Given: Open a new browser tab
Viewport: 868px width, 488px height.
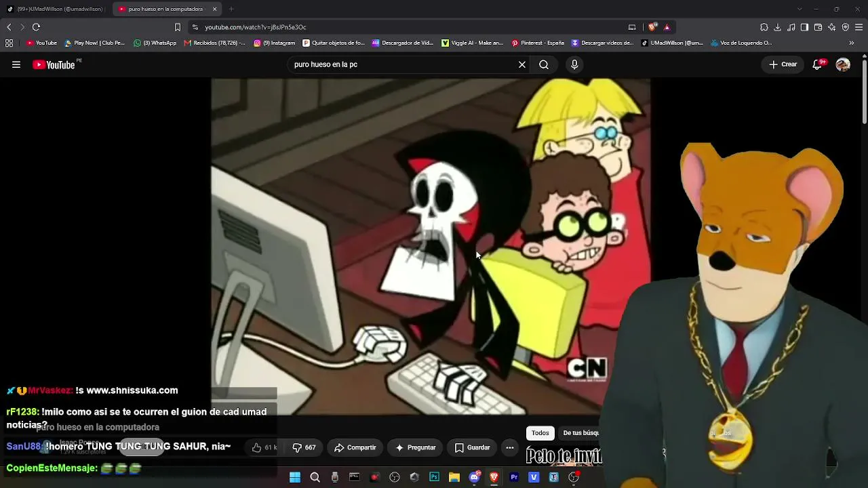Looking at the screenshot, I should 231,9.
